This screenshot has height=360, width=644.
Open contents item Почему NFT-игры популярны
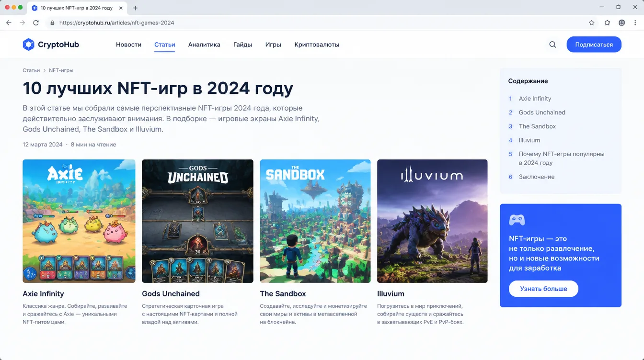point(562,158)
